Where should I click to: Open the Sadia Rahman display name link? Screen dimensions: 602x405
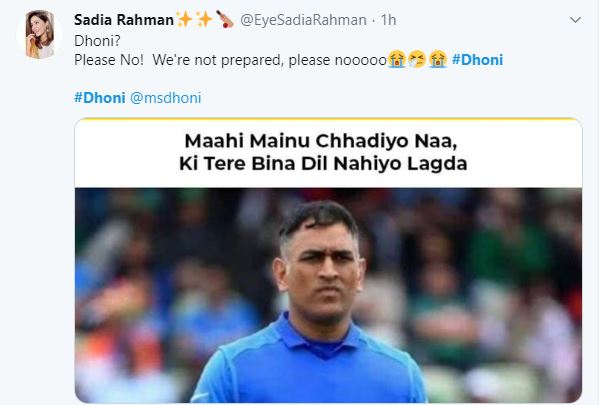(123, 20)
